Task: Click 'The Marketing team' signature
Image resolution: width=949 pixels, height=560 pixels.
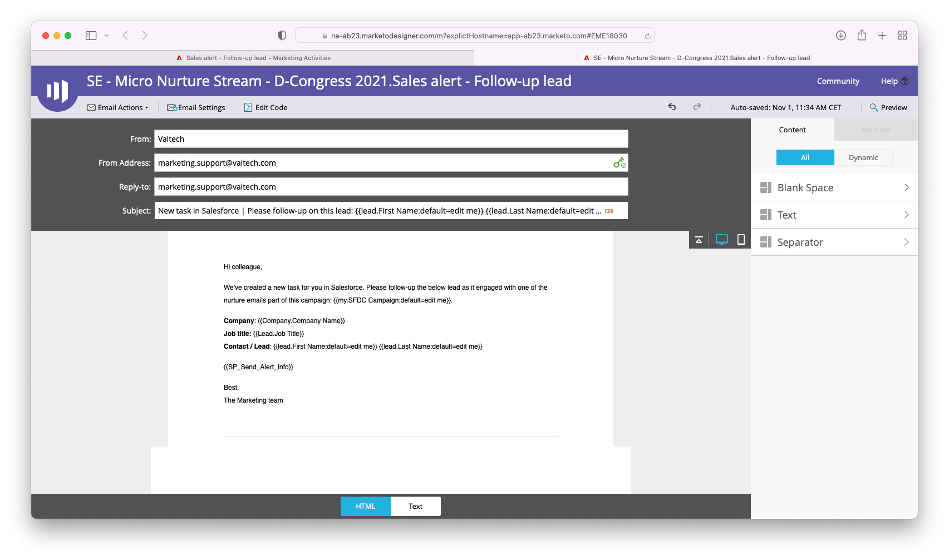Action: coord(253,400)
